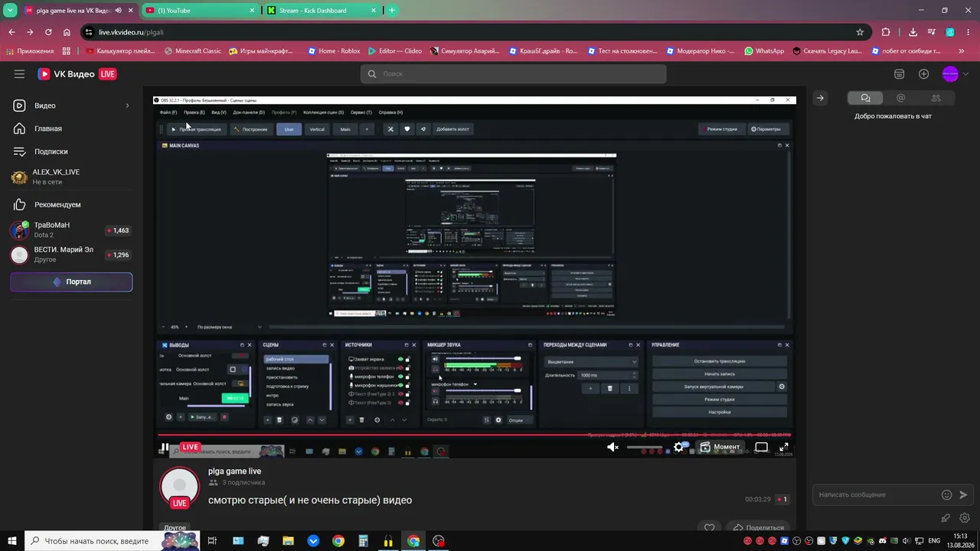Open the browser downloads panel
The height and width of the screenshot is (551, 980).
[913, 32]
